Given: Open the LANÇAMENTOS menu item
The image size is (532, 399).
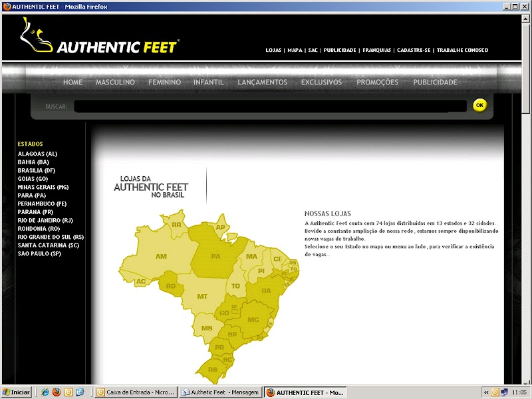Looking at the screenshot, I should (x=262, y=82).
